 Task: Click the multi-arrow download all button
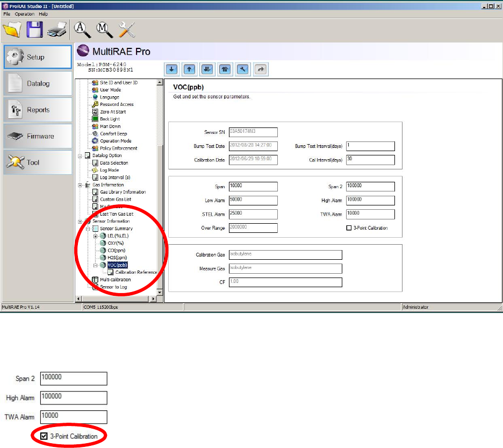pos(207,69)
